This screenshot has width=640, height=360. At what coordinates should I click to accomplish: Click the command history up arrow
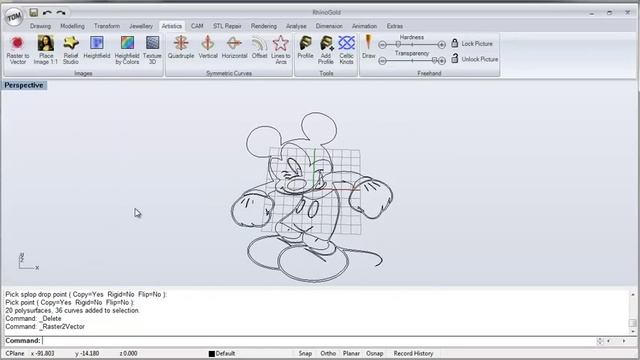click(x=633, y=294)
